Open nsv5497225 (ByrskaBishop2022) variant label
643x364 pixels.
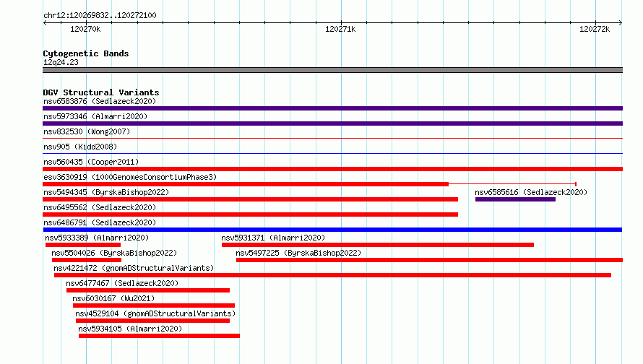point(298,253)
